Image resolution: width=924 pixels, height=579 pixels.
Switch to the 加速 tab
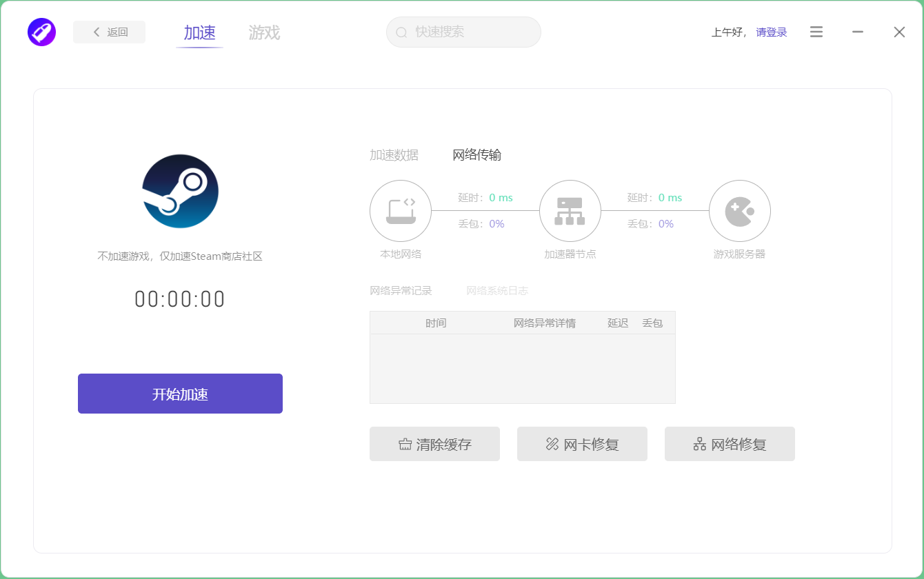200,32
